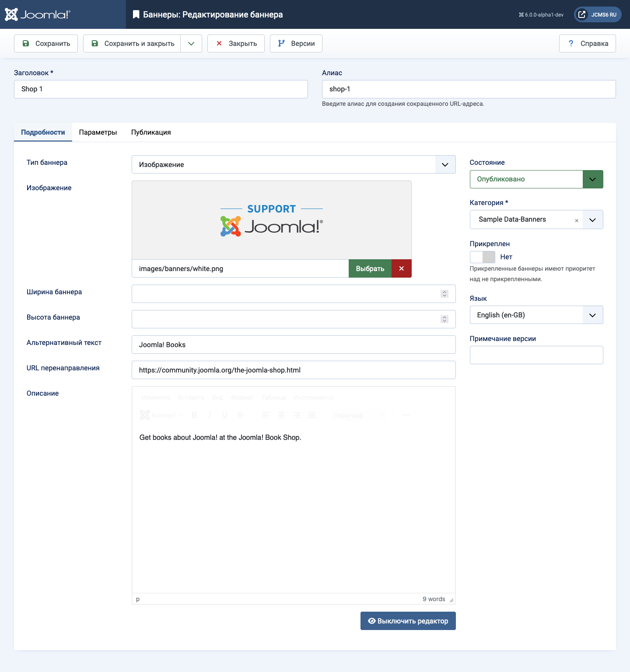The image size is (630, 672).
Task: Click Выключить редактор toggle button
Action: click(x=408, y=621)
